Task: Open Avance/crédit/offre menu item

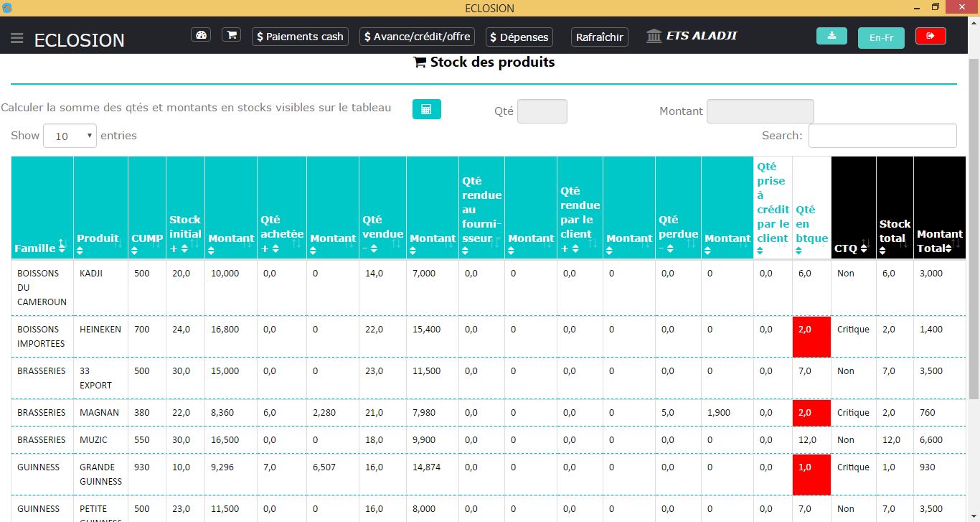Action: (417, 37)
